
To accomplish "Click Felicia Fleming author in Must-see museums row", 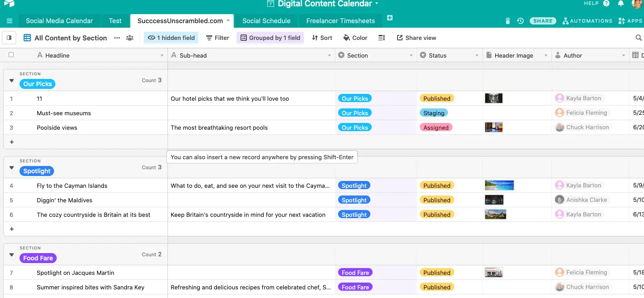I will point(582,113).
